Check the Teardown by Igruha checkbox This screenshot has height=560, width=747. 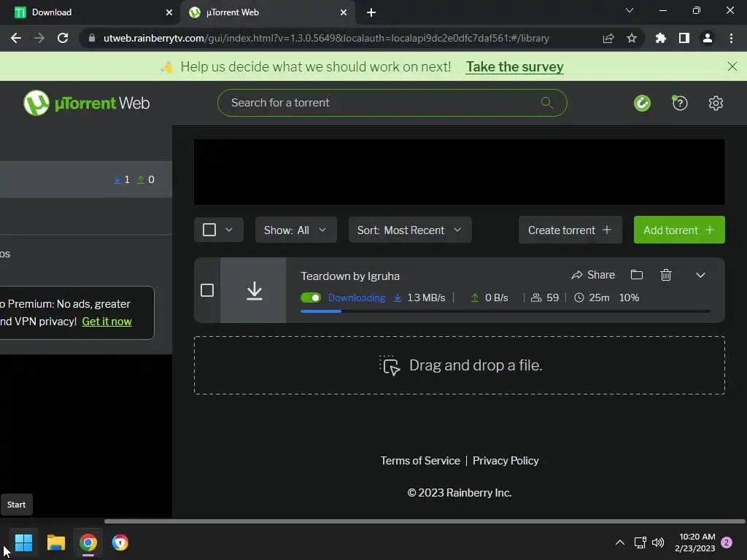click(206, 290)
